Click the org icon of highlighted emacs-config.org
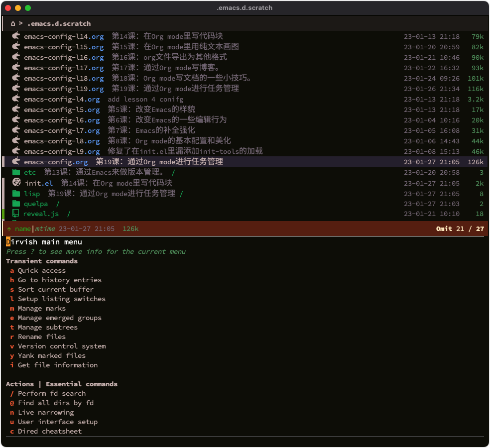 point(15,161)
